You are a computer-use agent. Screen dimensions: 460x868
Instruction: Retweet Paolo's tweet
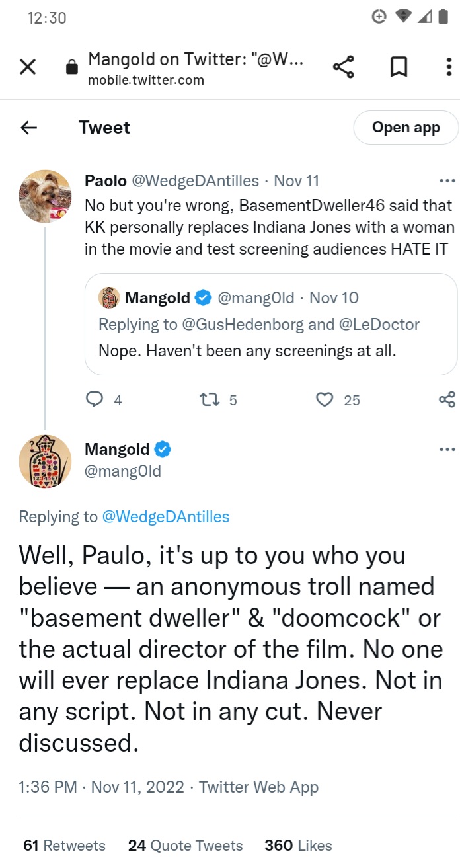tap(209, 399)
